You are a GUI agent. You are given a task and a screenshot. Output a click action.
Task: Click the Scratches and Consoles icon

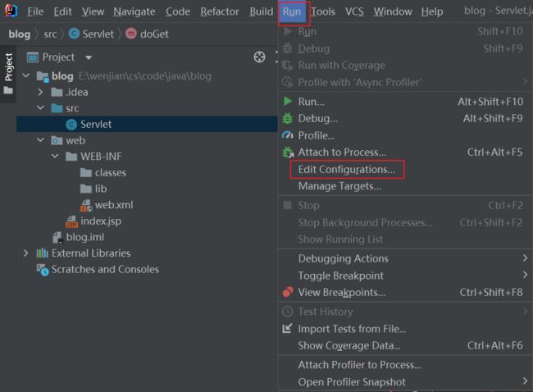(43, 270)
